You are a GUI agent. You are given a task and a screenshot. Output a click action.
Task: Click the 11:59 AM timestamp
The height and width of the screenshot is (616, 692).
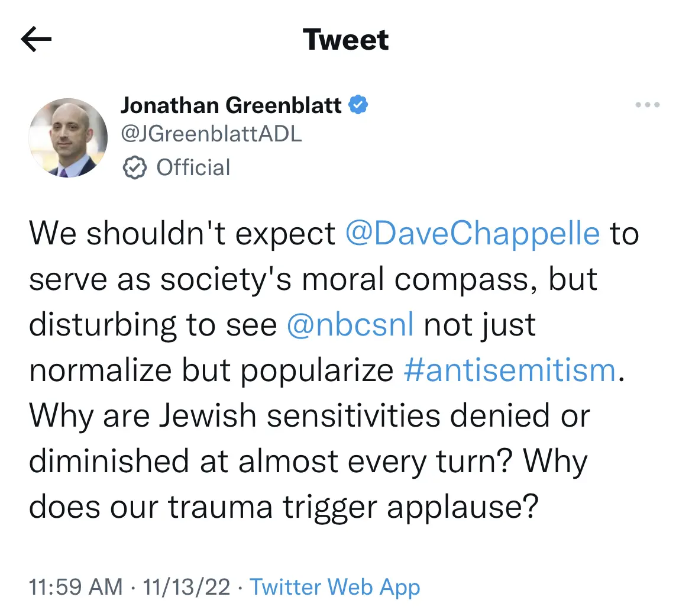[x=76, y=587]
